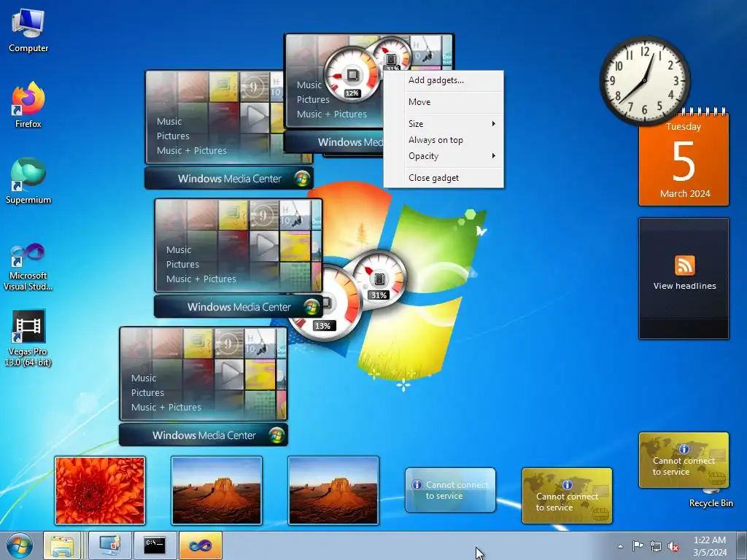This screenshot has height=560, width=747.
Task: Open Windows Explorer from the taskbar
Action: tap(63, 545)
